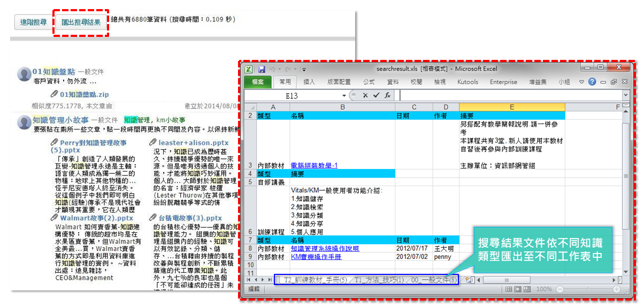
Task: Click the insert new worksheet tab icon
Action: tap(467, 280)
